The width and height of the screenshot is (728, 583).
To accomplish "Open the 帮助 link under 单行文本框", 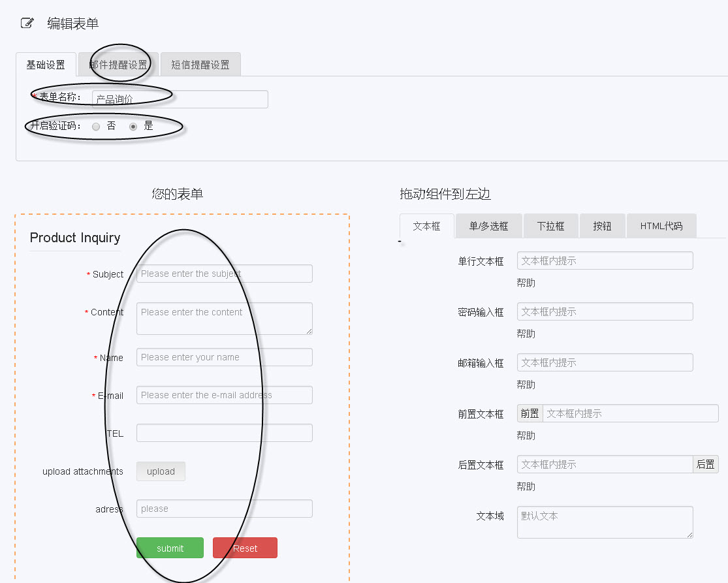I will (524, 283).
